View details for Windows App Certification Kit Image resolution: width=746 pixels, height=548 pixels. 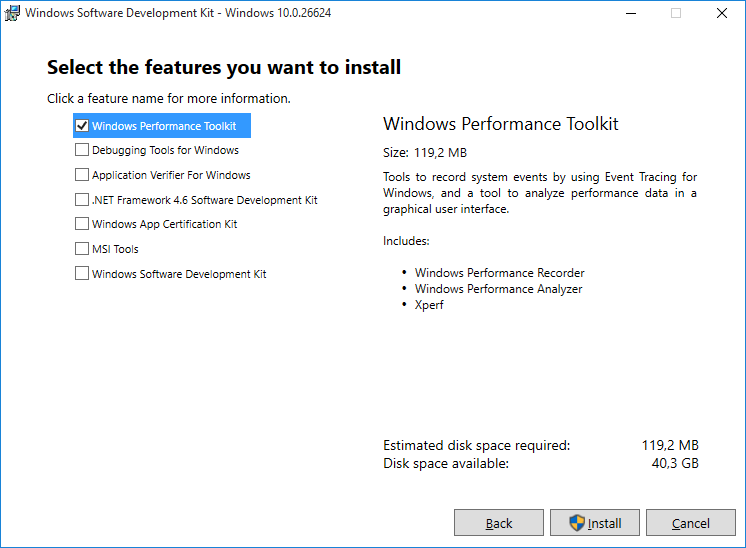pyautogui.click(x=165, y=224)
